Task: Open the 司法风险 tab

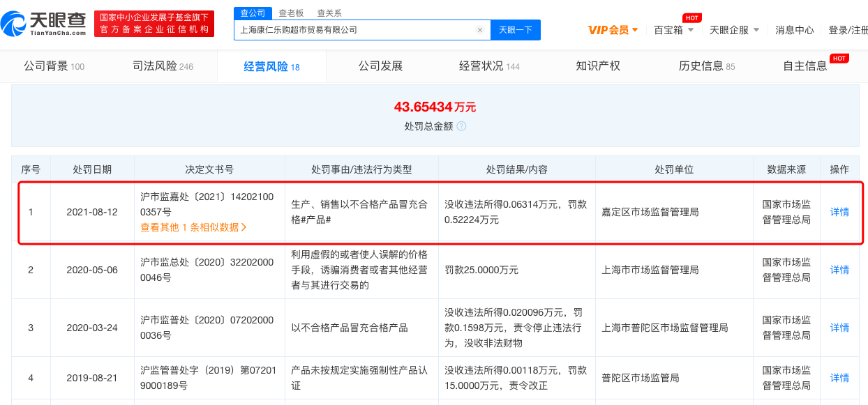Action: 163,66
